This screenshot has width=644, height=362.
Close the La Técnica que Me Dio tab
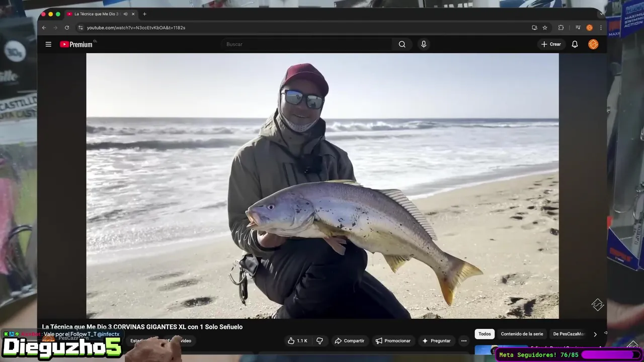point(133,14)
